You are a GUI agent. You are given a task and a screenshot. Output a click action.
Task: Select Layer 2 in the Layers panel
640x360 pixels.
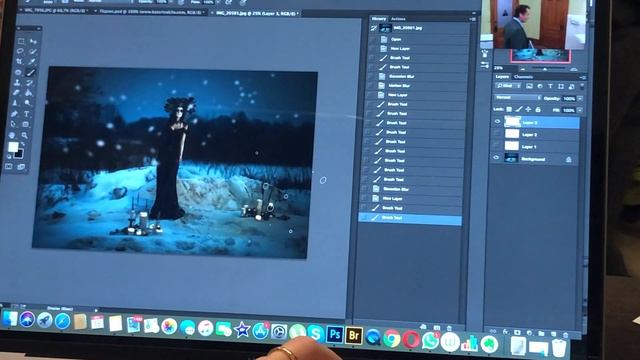(535, 134)
